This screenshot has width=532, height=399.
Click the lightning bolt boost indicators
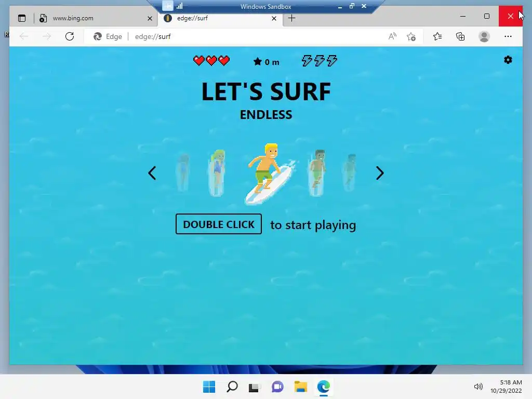point(320,61)
